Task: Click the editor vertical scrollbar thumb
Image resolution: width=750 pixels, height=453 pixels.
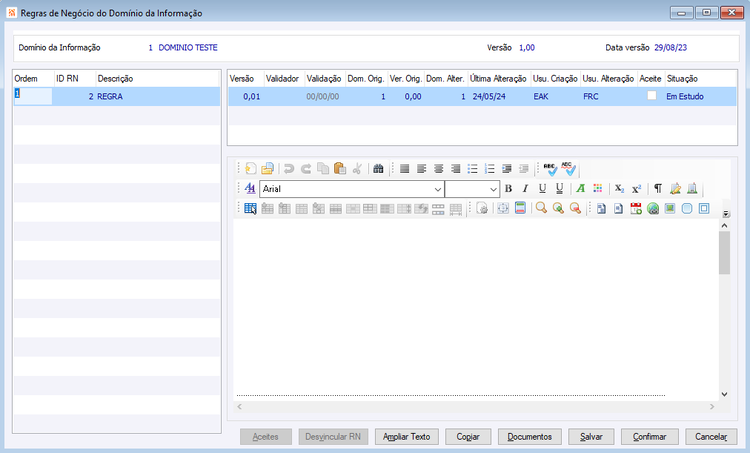Action: coord(724,253)
